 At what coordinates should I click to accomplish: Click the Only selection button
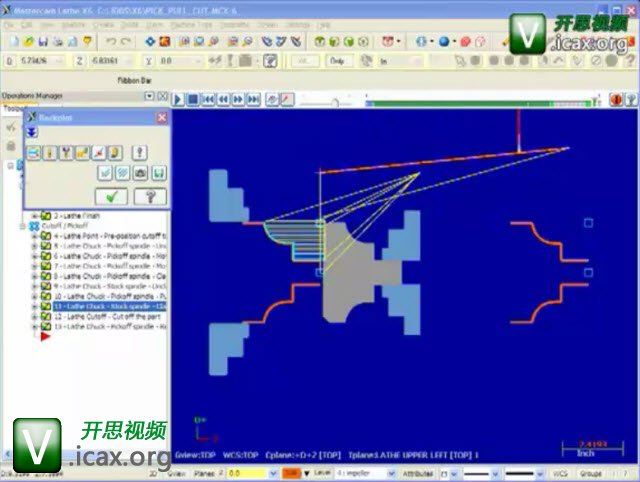coord(337,61)
